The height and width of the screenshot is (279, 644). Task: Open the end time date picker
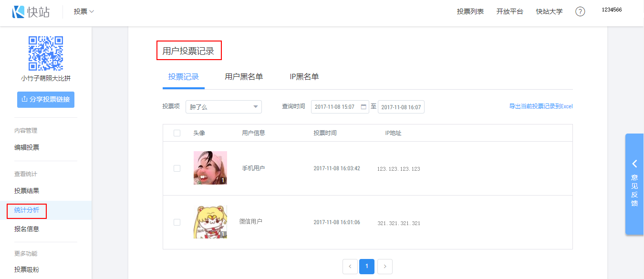tap(401, 107)
